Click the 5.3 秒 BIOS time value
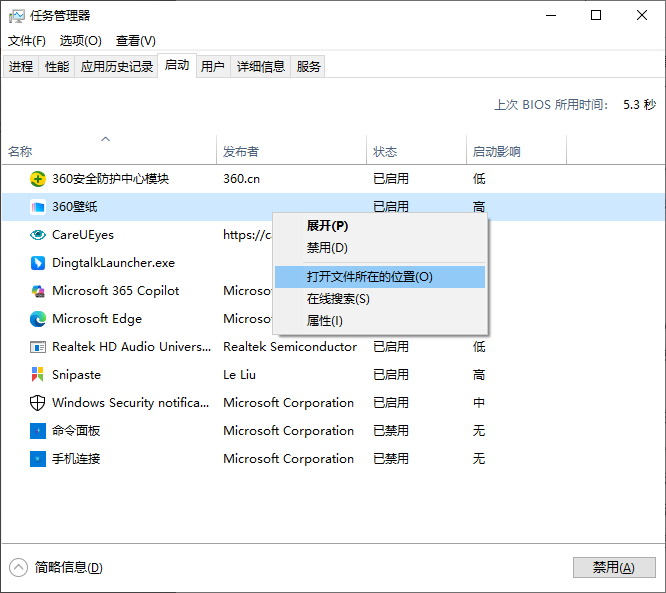The width and height of the screenshot is (666, 593). click(x=640, y=104)
